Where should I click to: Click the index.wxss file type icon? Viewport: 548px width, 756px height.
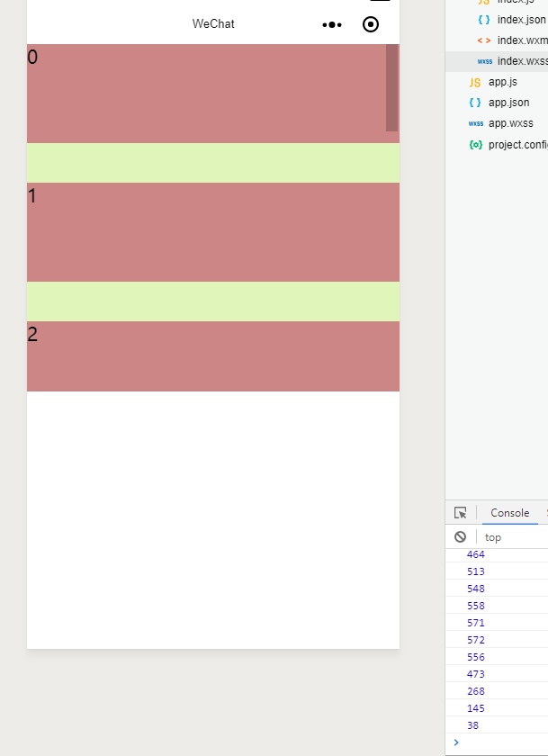click(485, 61)
